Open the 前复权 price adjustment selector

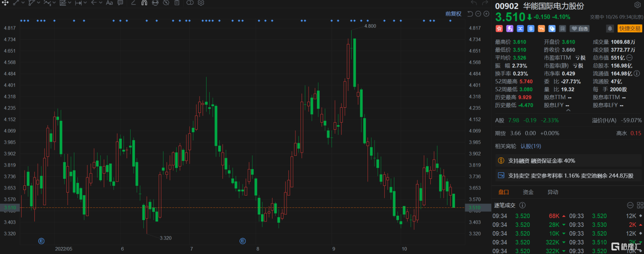453,14
